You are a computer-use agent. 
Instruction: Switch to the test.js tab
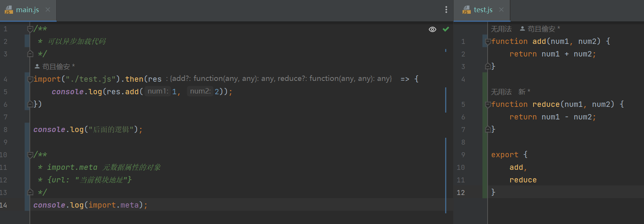tap(483, 10)
